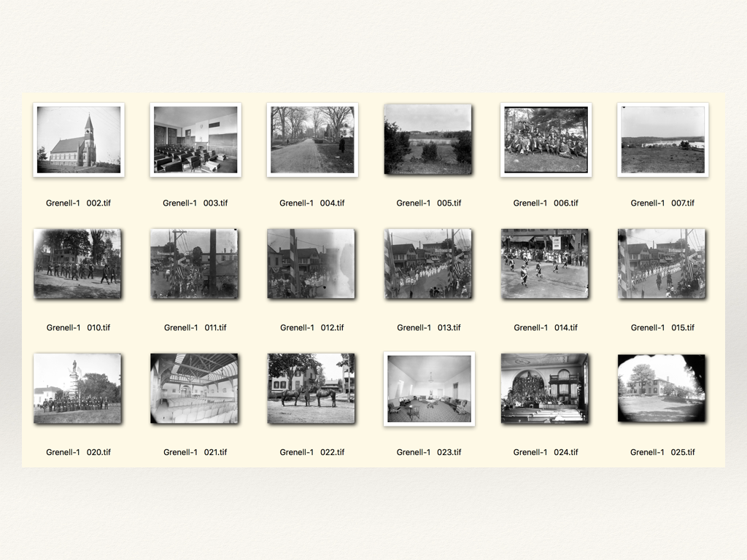The width and height of the screenshot is (747, 560).
Task: Open the classroom photo Grenell-1 003
Action: [x=196, y=140]
